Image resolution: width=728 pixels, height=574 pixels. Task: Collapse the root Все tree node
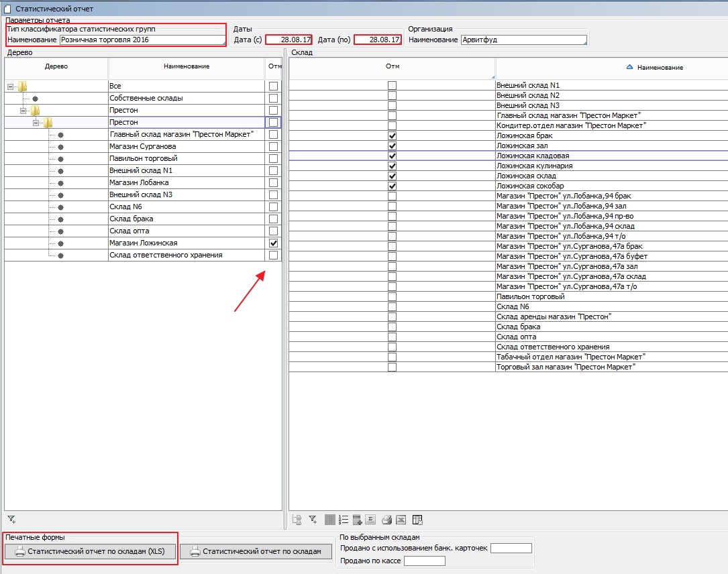click(10, 87)
